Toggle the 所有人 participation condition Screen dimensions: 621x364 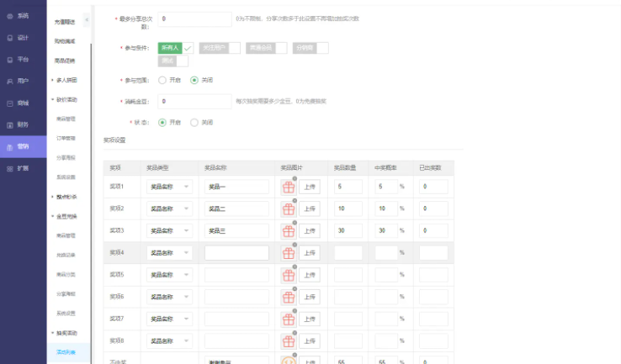[176, 48]
